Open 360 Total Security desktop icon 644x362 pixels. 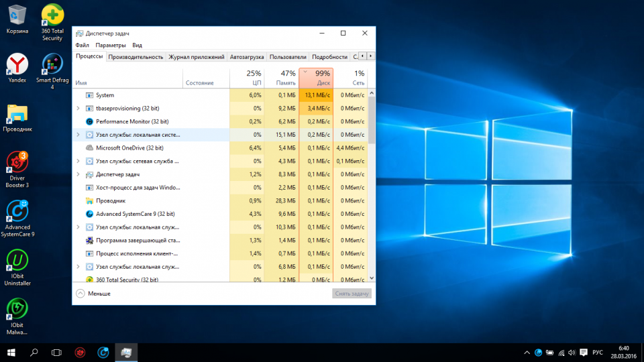(x=52, y=16)
